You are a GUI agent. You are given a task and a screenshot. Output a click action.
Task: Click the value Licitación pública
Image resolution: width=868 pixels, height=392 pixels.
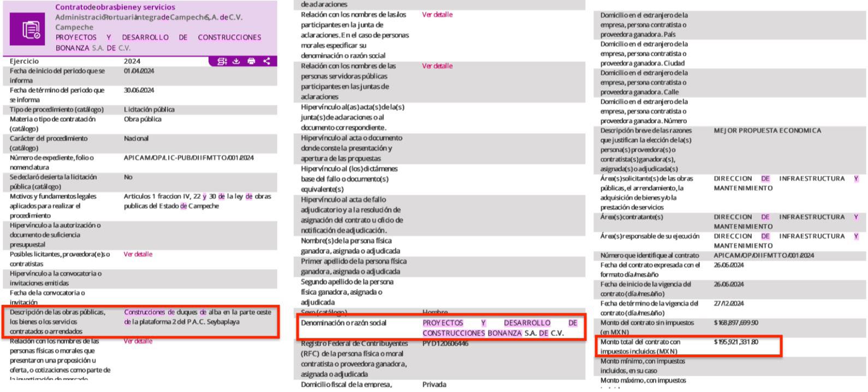(149, 109)
